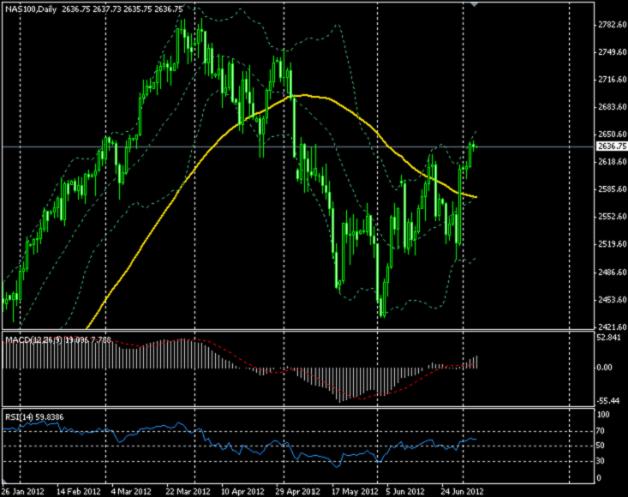Image resolution: width=628 pixels, height=497 pixels.
Task: Click the 2552.60 price axis label
Action: pyautogui.click(x=612, y=216)
